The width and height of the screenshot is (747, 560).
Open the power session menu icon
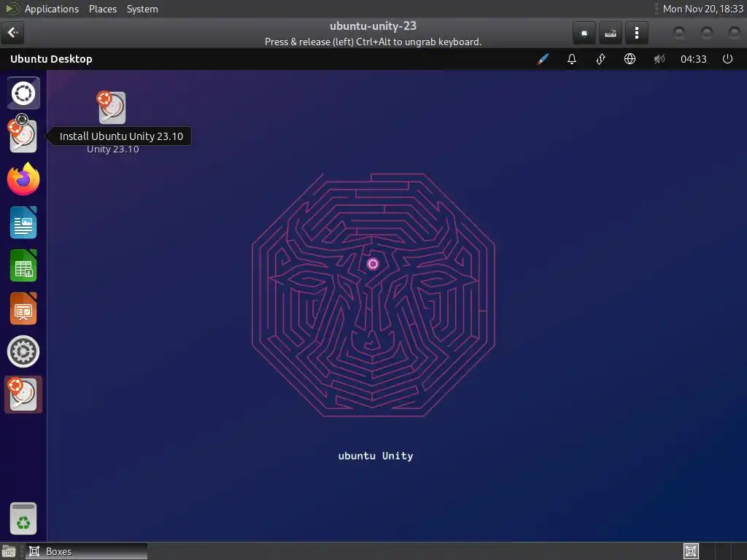[x=727, y=59]
